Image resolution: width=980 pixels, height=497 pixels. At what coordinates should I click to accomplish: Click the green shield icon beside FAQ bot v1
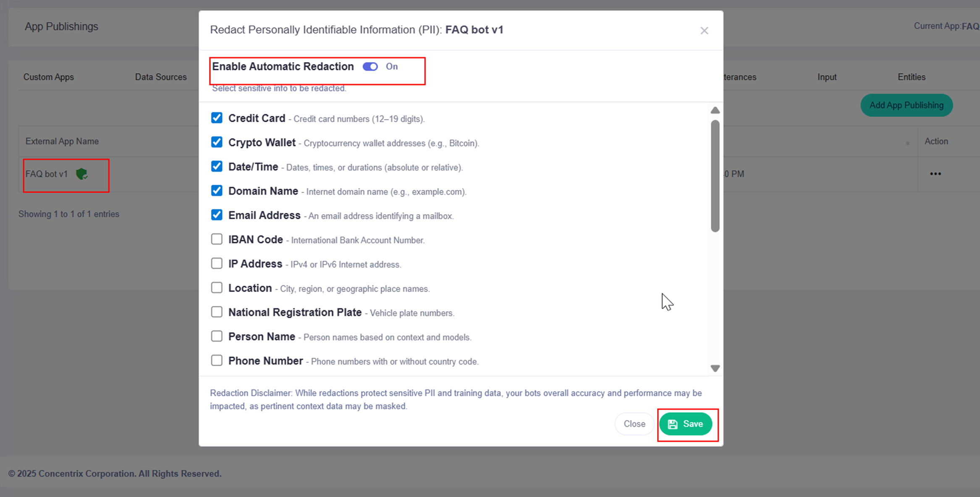tap(81, 174)
